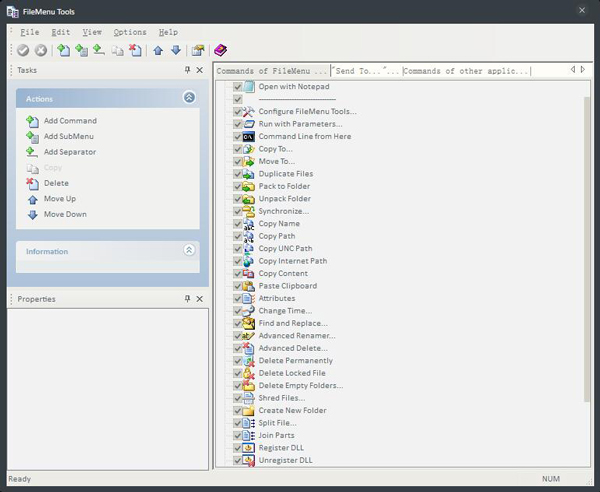The image size is (600, 492).
Task: Toggle the Attributes checkbox
Action: 238,298
